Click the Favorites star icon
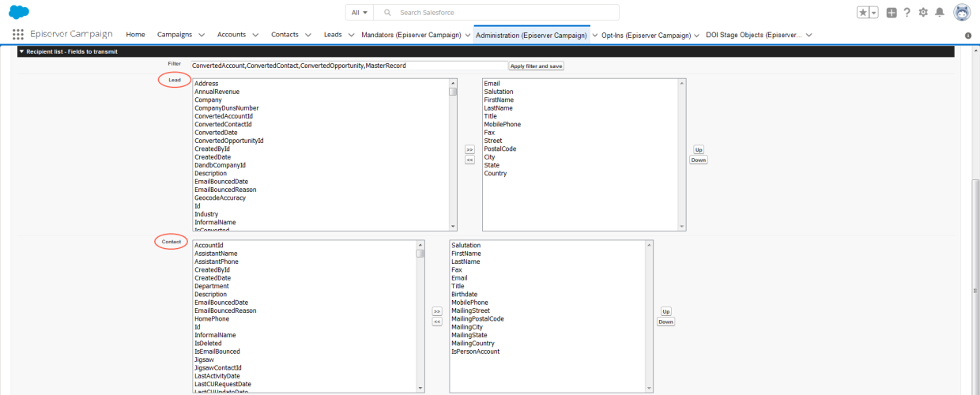Image resolution: width=980 pixels, height=395 pixels. pyautogui.click(x=863, y=13)
